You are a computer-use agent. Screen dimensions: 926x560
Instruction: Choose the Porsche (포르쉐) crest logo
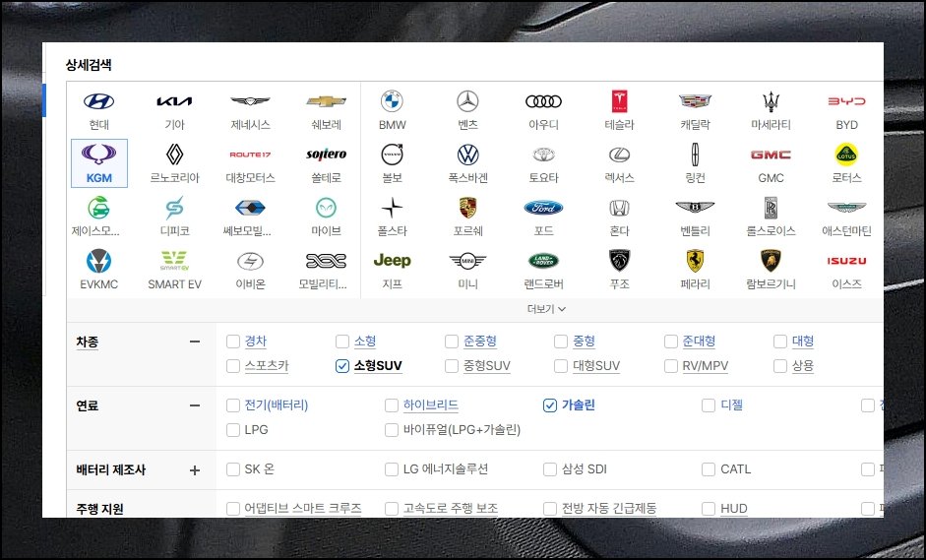[x=467, y=208]
